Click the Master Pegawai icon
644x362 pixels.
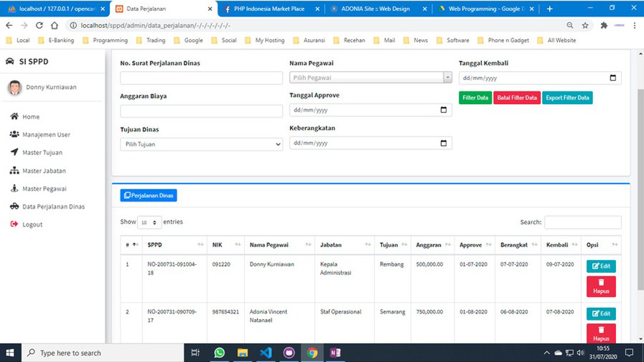pos(14,189)
